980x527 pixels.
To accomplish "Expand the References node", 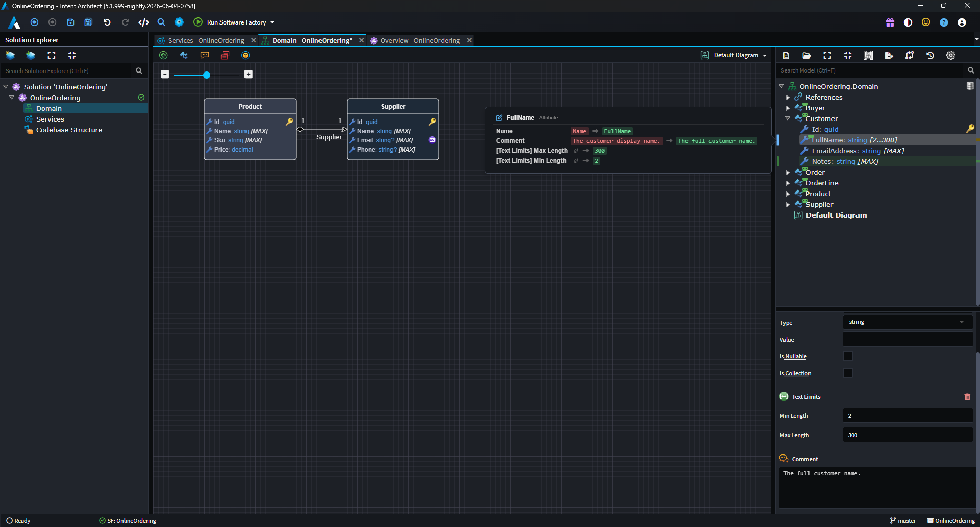I will coord(788,97).
